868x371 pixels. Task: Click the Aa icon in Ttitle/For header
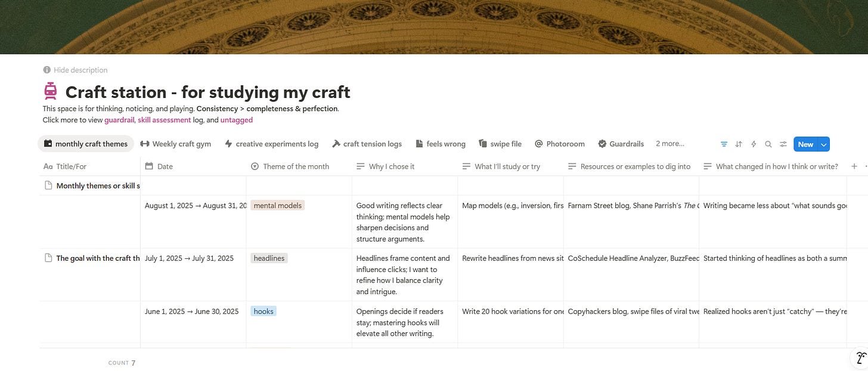48,166
